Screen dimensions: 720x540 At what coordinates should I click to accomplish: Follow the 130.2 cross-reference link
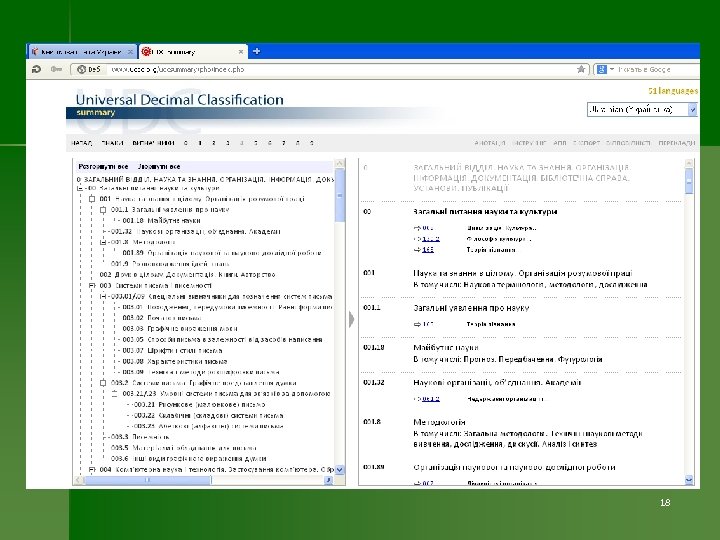click(x=431, y=239)
